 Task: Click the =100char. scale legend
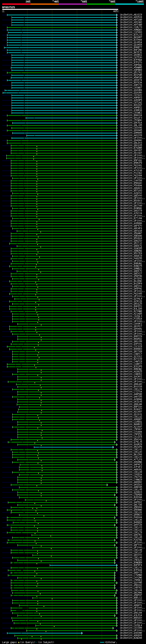[109, 642]
